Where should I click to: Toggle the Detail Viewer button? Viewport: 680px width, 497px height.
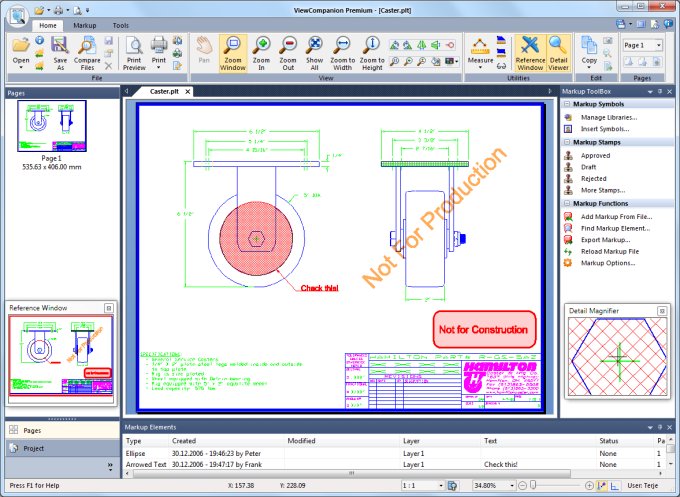(558, 54)
